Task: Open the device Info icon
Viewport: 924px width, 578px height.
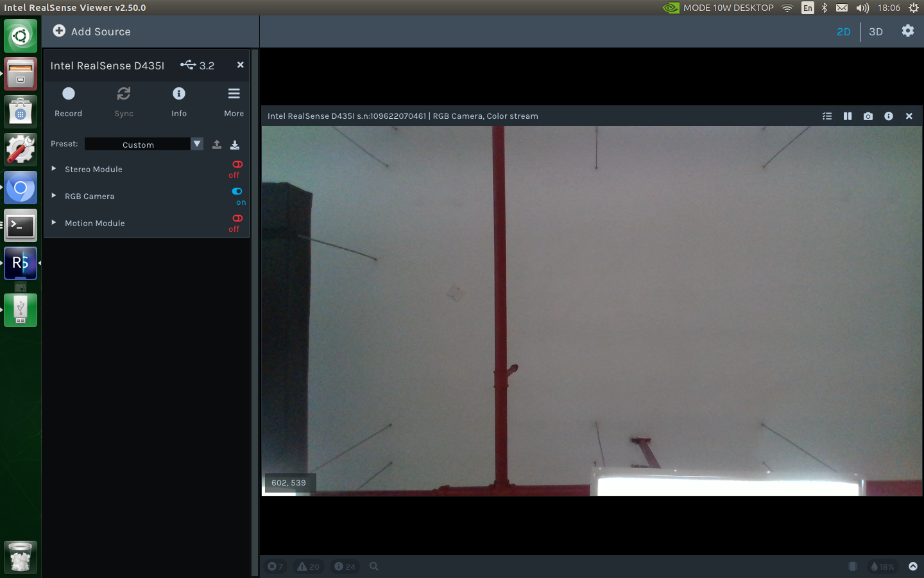Action: (179, 94)
